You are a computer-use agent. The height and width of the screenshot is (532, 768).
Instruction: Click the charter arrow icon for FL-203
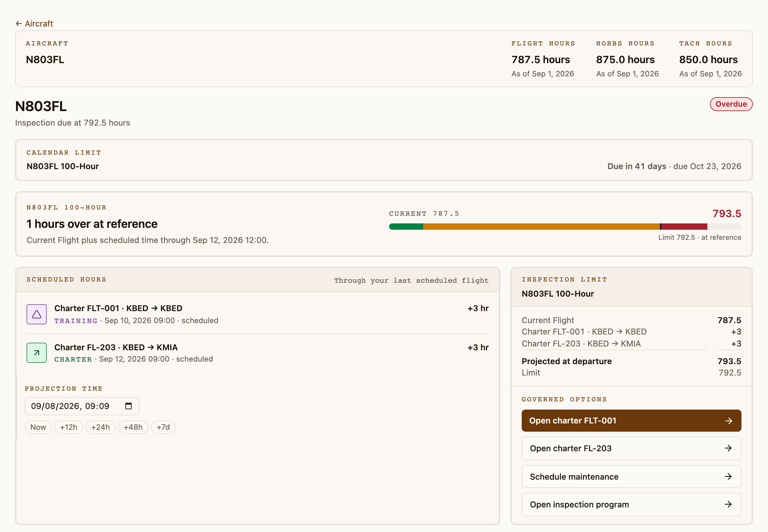pyautogui.click(x=37, y=353)
